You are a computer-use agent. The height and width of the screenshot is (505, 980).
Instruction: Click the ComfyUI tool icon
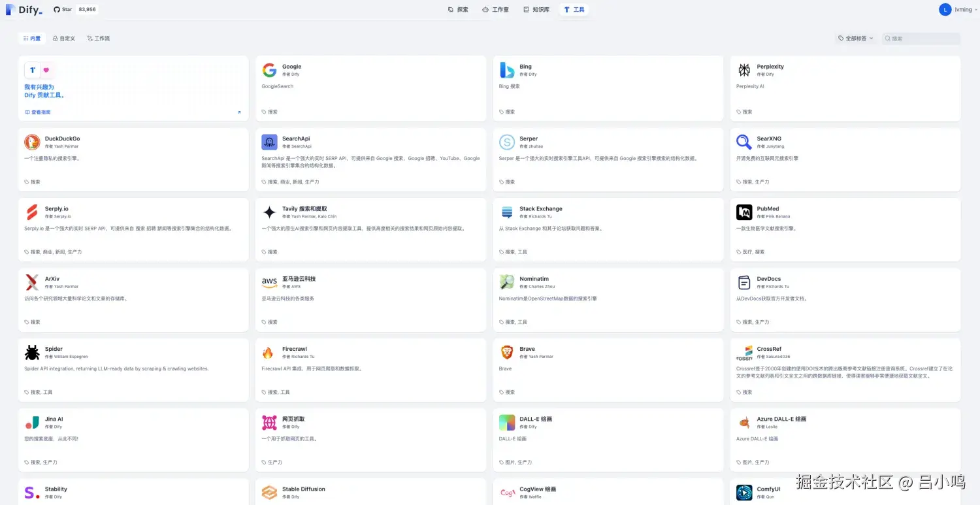[x=744, y=493]
